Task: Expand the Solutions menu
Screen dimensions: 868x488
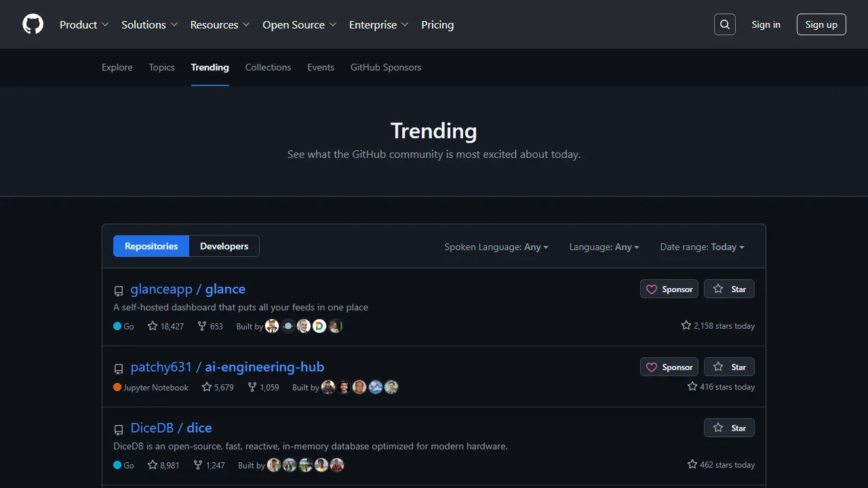Action: 150,24
